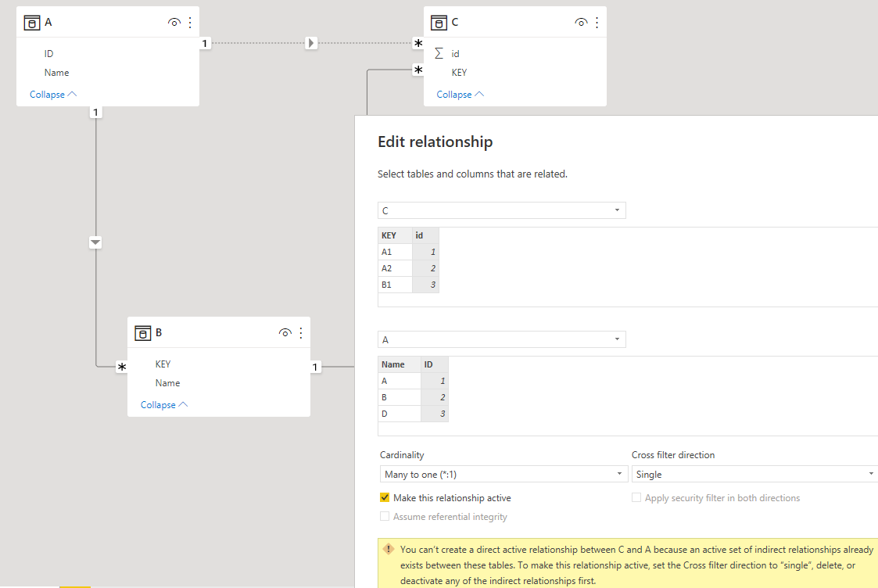Open more options menu for table C
Screen dimensions: 878x588
(597, 23)
